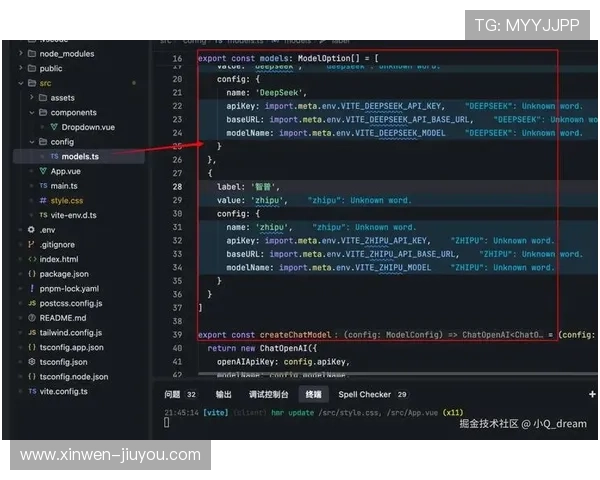Switch to the 调试控制台 debug console tab

(269, 394)
